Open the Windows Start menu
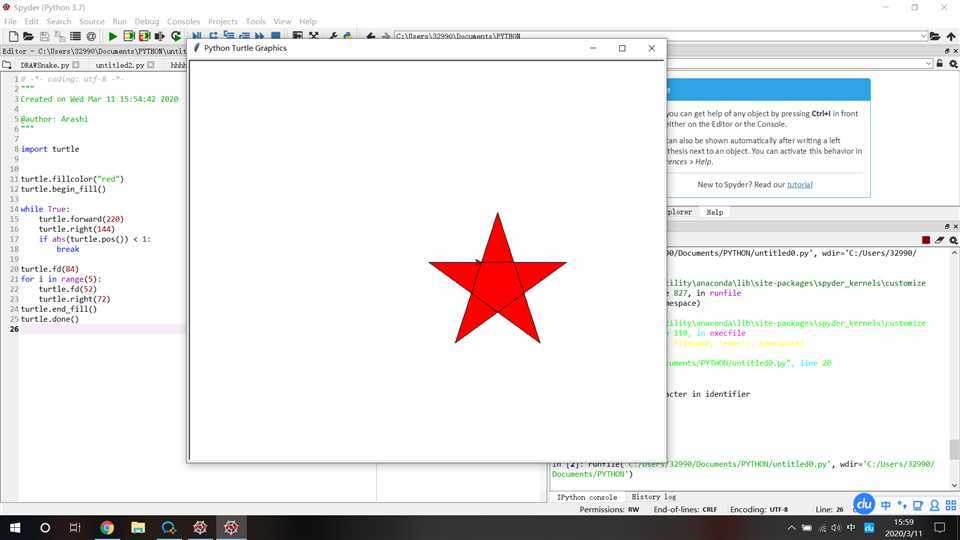 click(15, 527)
